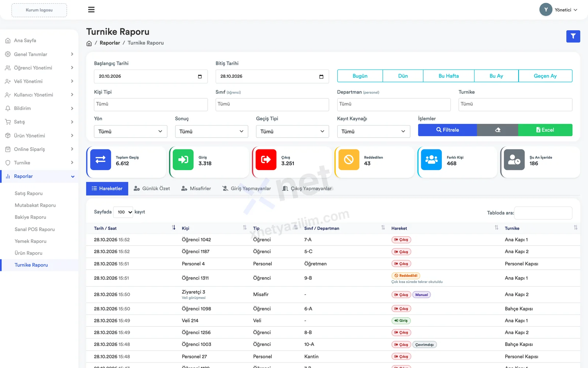Select the Bu Hafta date shortcut

(x=448, y=76)
